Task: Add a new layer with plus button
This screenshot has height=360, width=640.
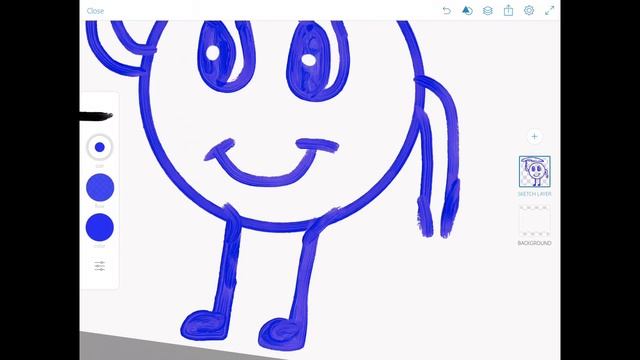Action: tap(534, 137)
